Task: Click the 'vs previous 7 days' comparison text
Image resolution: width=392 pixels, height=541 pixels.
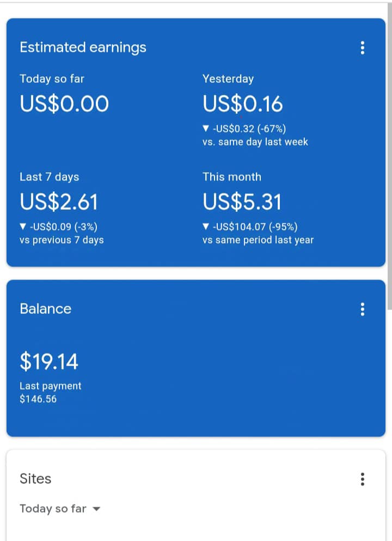Action: pyautogui.click(x=62, y=240)
